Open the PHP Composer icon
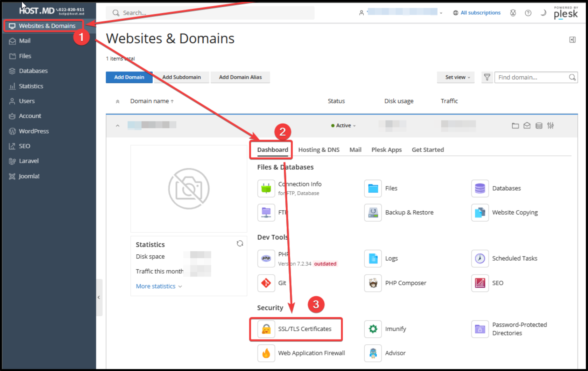This screenshot has height=371, width=588. (373, 283)
